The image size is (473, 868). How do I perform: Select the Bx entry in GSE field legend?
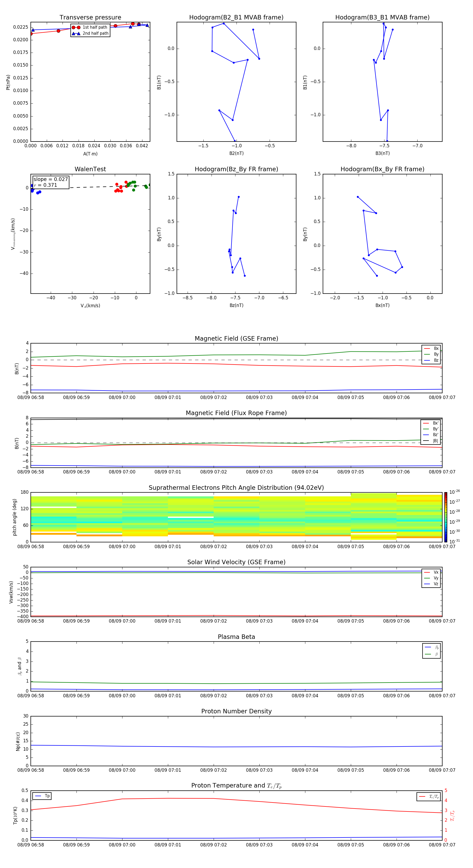(x=431, y=349)
